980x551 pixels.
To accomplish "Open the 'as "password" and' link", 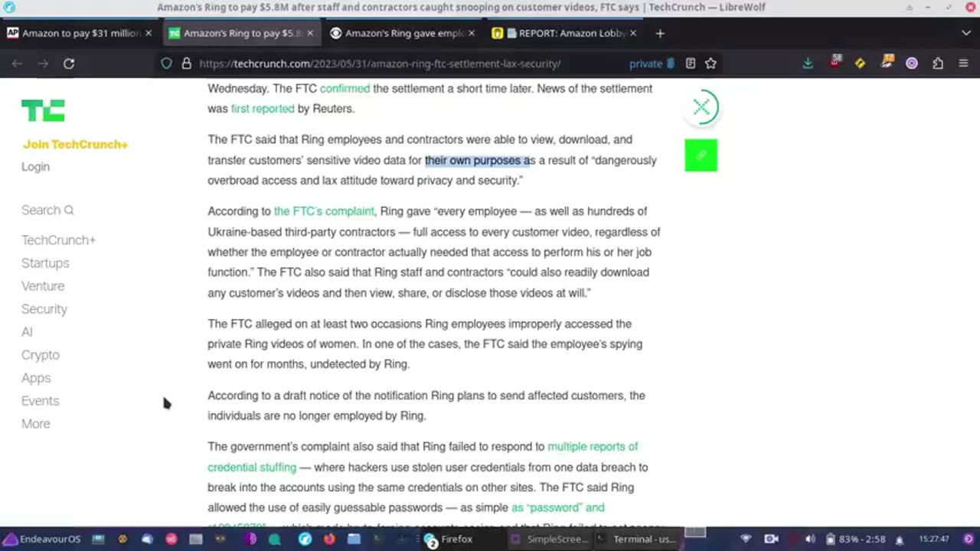I will tap(558, 507).
